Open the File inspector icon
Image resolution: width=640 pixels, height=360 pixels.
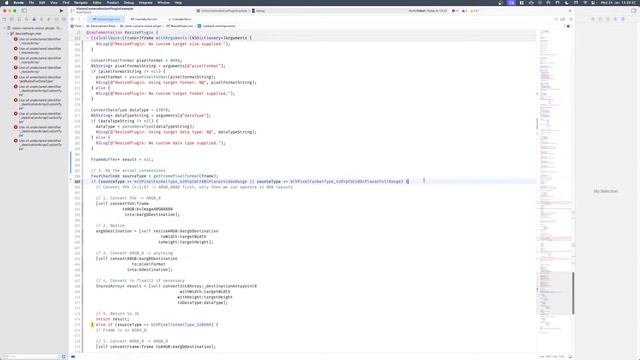[593, 19]
